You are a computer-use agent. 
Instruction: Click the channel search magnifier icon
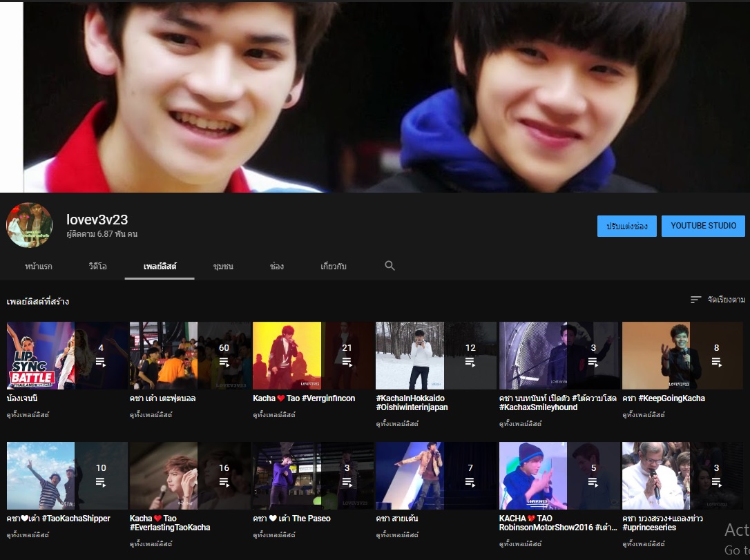coord(390,266)
